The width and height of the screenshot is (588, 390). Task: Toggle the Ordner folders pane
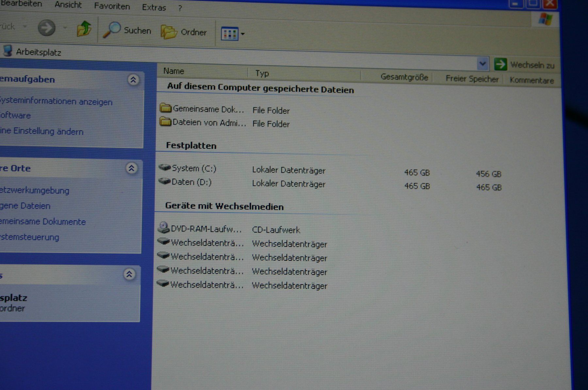click(184, 32)
